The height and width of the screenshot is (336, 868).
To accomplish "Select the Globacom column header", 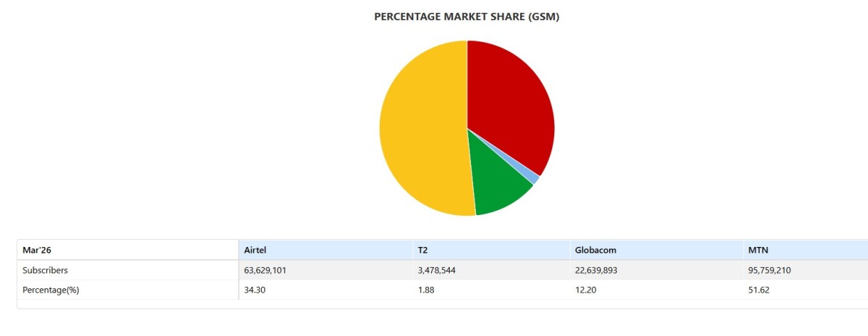I will (655, 250).
